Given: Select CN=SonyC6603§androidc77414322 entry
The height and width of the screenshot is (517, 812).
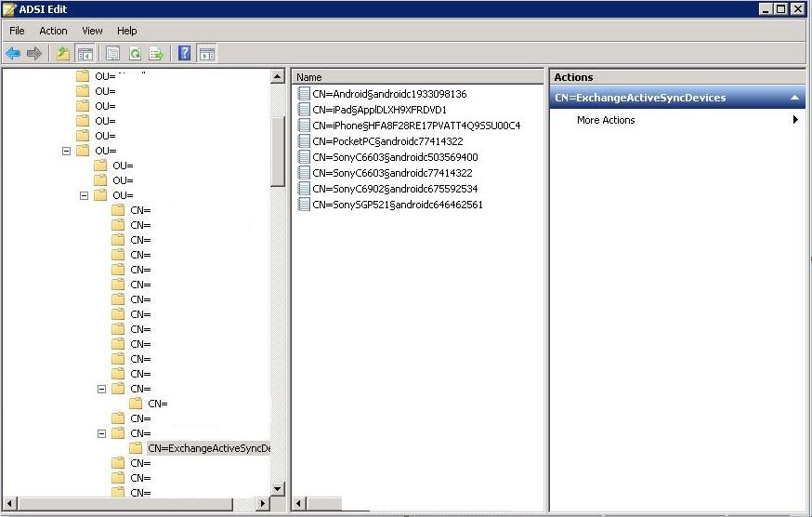Looking at the screenshot, I should 393,173.
